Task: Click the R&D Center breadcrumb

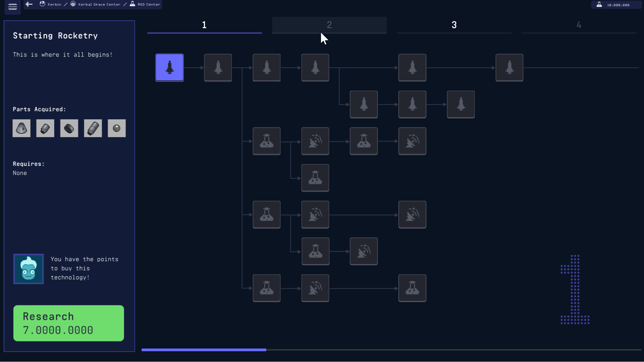Action: point(145,4)
